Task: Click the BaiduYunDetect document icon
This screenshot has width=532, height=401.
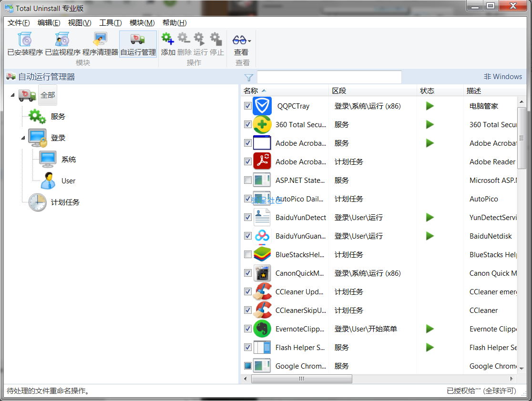Action: (262, 217)
